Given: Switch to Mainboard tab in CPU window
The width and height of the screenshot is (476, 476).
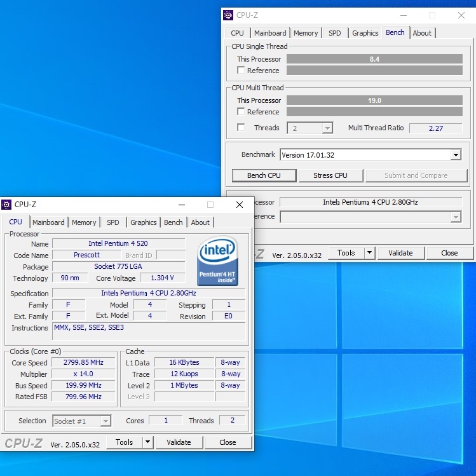Looking at the screenshot, I should (x=48, y=222).
